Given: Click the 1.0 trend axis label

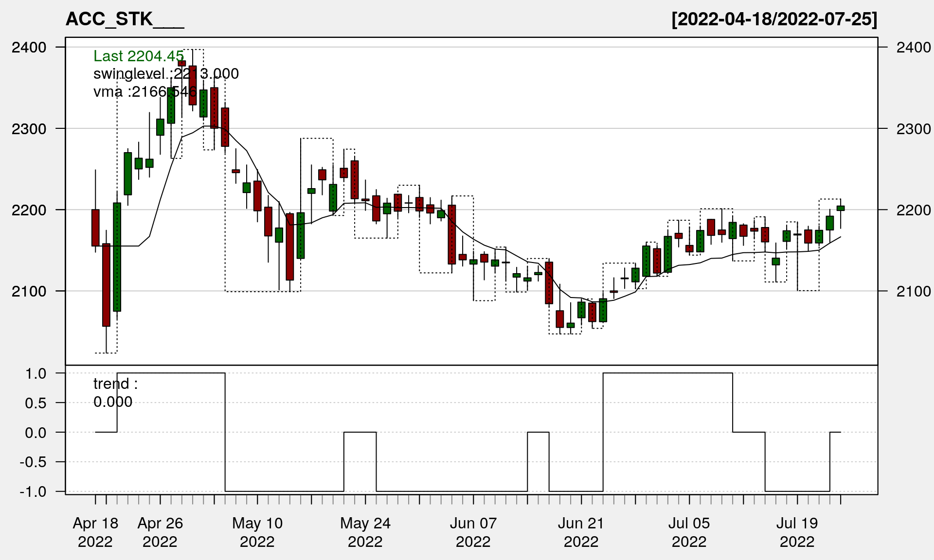Looking at the screenshot, I should (x=36, y=373).
